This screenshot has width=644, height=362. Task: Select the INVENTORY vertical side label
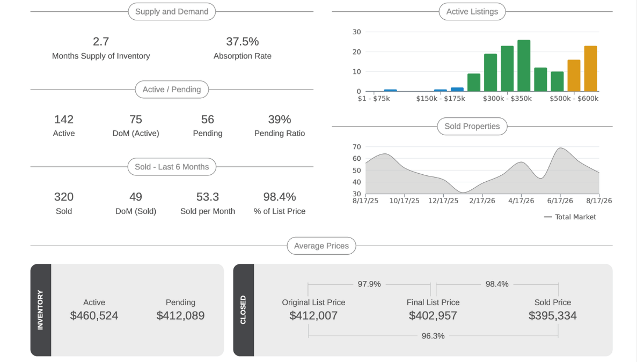[41, 310]
